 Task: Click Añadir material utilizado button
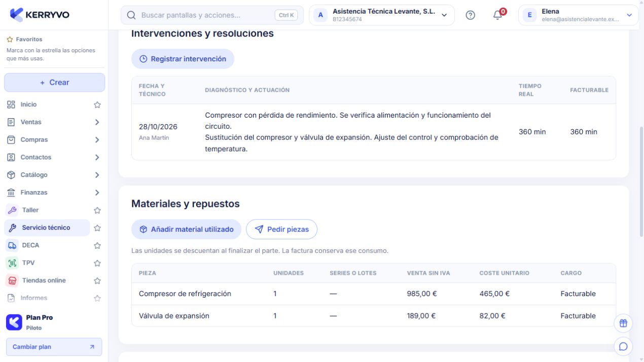coord(186,229)
